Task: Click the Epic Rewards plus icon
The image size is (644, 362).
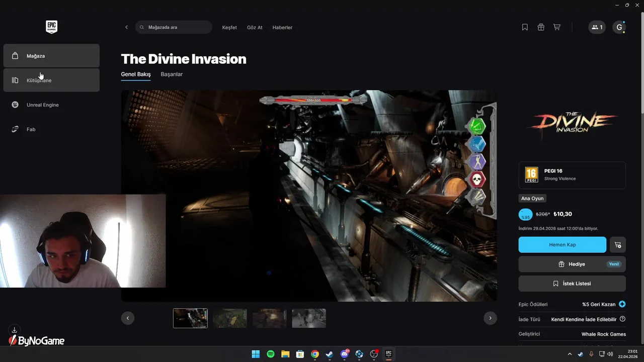Action: (622, 304)
